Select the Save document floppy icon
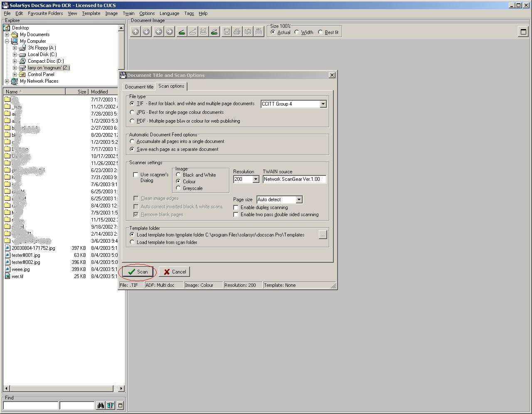Viewport: 532px width, 414px height. pos(227,31)
